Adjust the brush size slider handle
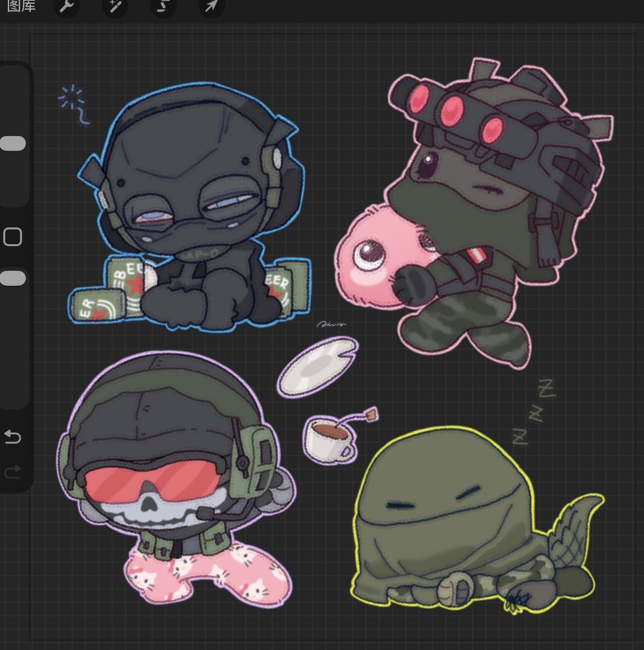The height and width of the screenshot is (650, 644). coord(12,144)
